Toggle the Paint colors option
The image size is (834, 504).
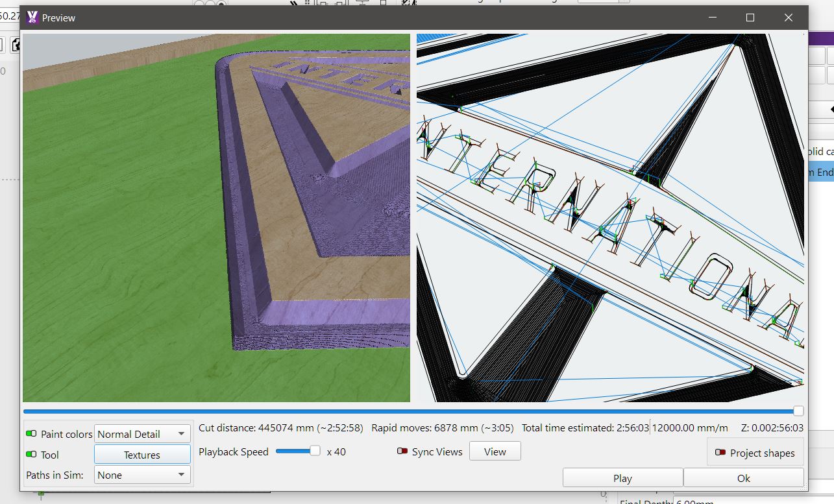pyautogui.click(x=31, y=434)
